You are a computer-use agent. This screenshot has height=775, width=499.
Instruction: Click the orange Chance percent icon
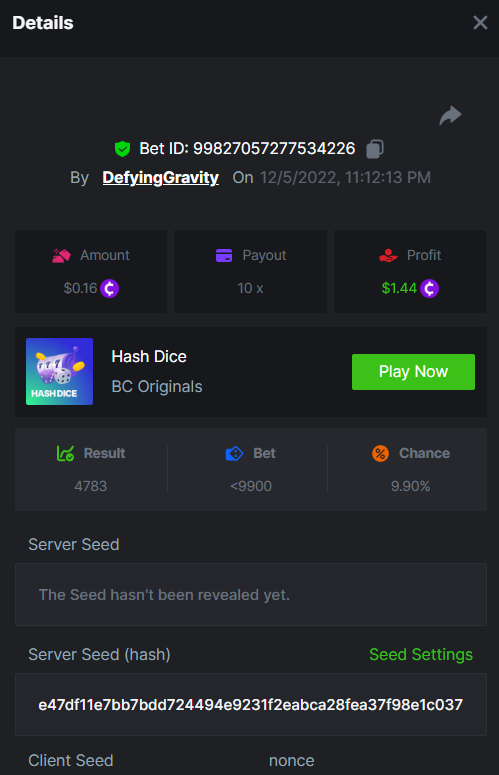[380, 453]
